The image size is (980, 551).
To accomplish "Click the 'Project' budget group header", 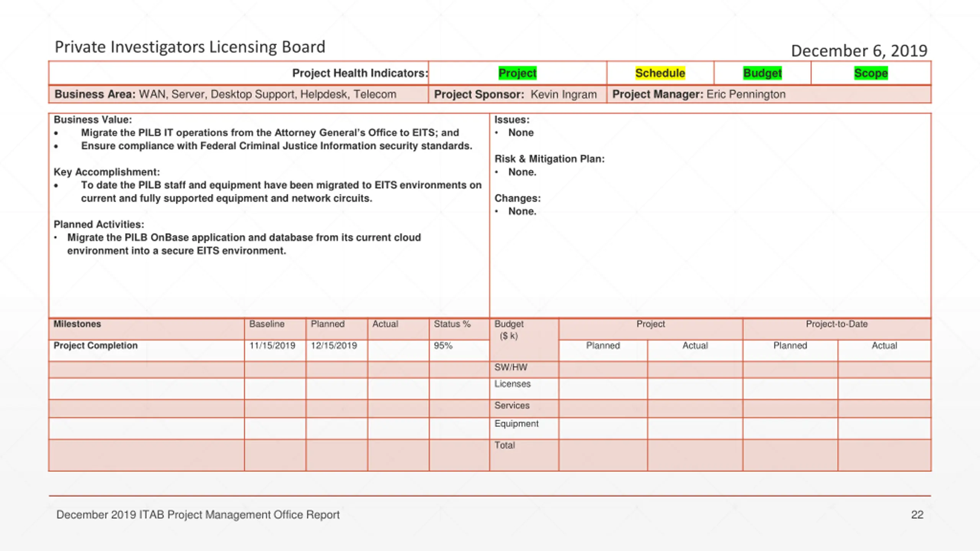I will click(650, 324).
